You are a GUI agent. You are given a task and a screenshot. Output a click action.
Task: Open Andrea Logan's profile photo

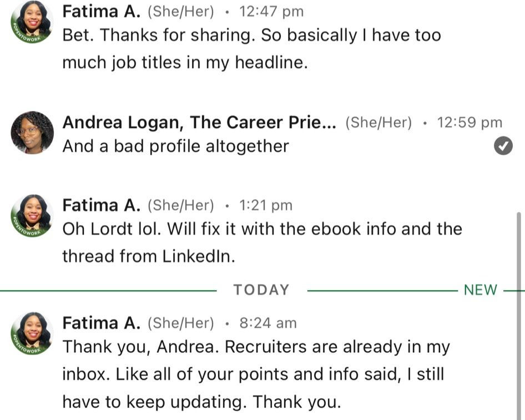click(x=32, y=132)
